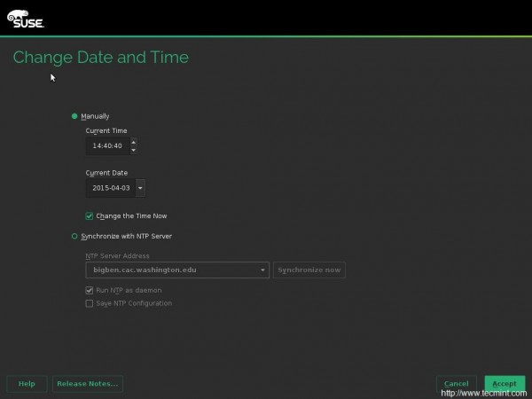Viewport: 532px width, 399px height.
Task: Open Release Notes
Action: 88,384
